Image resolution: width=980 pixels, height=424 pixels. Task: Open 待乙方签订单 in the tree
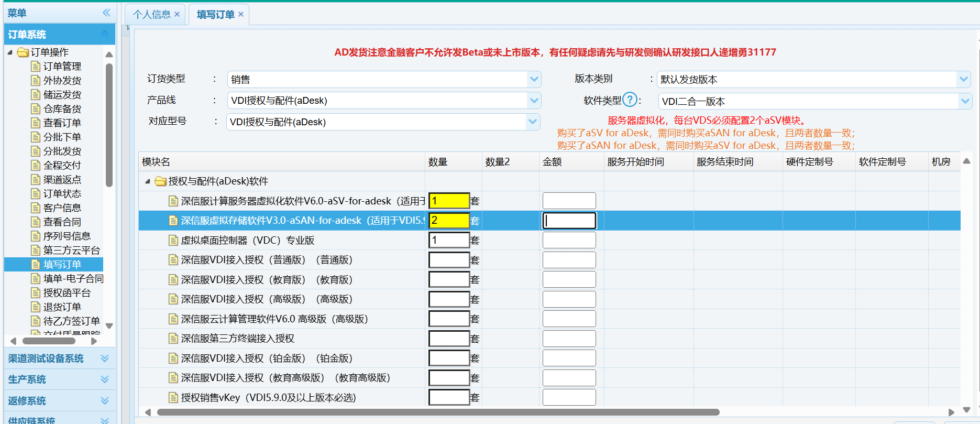point(71,321)
